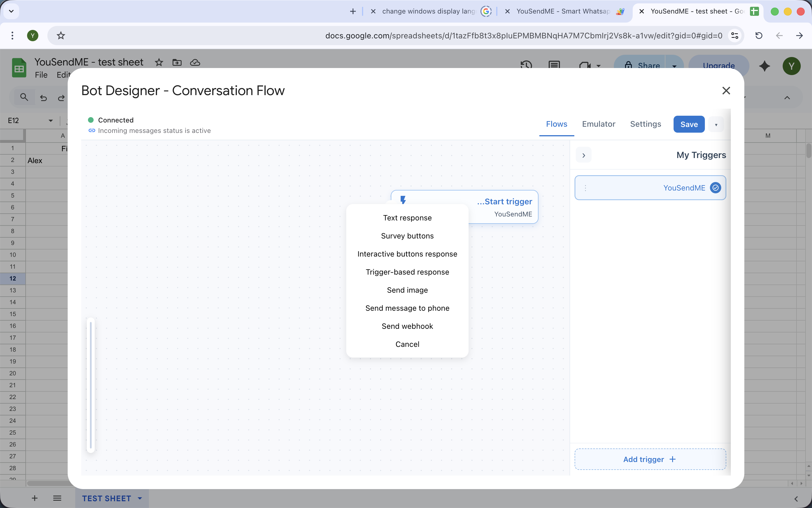The width and height of the screenshot is (812, 508).
Task: Click the Upgrade button
Action: coord(719,66)
